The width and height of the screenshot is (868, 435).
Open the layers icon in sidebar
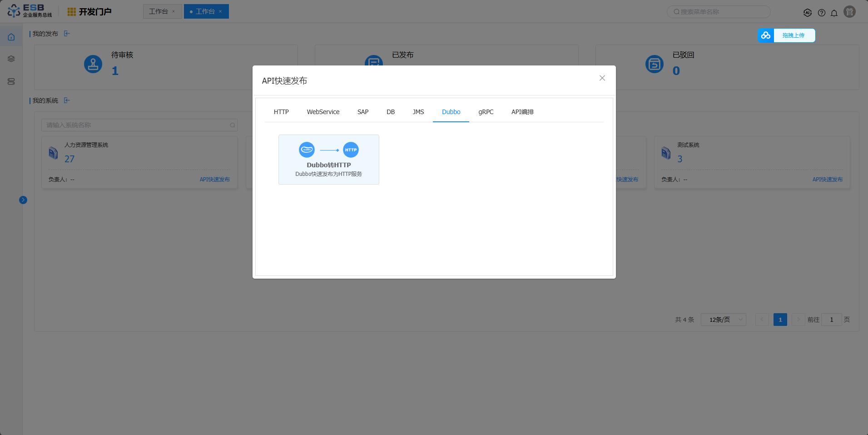pos(11,59)
